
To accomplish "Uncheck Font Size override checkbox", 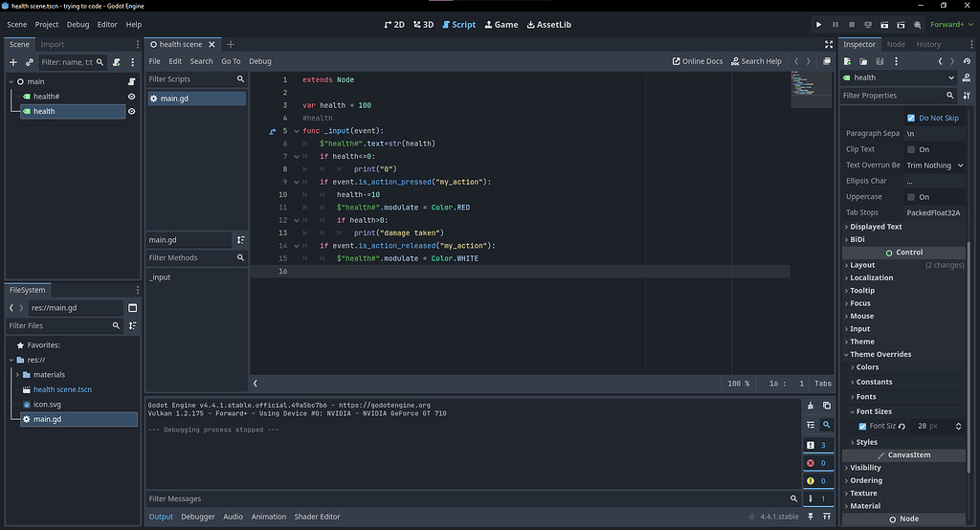I will coord(862,427).
